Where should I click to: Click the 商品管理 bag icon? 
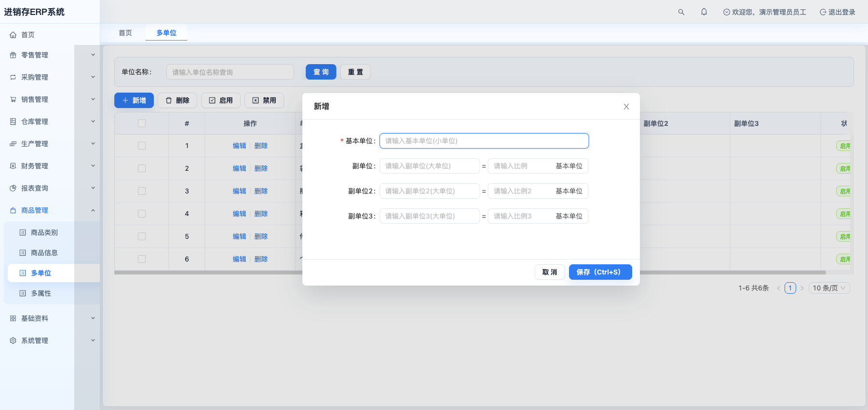13,210
